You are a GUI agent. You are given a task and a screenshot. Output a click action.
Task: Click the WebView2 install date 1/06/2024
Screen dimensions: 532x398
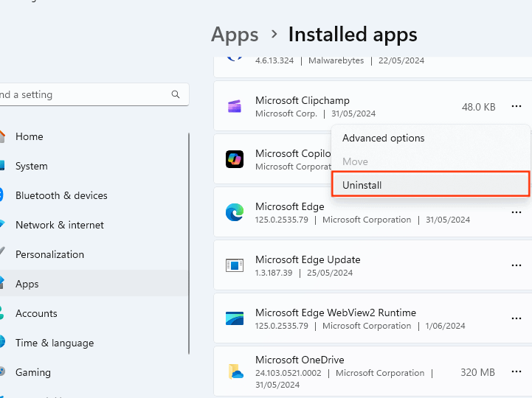[445, 326]
